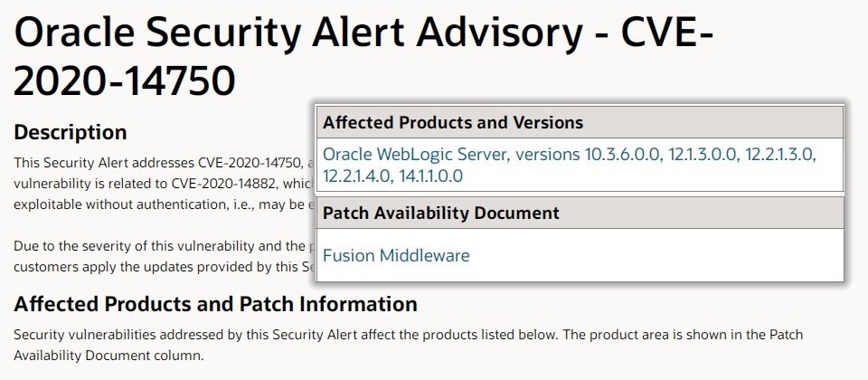This screenshot has height=380, width=868.
Task: Click "2020-14750" on the title's second line
Action: click(x=125, y=81)
